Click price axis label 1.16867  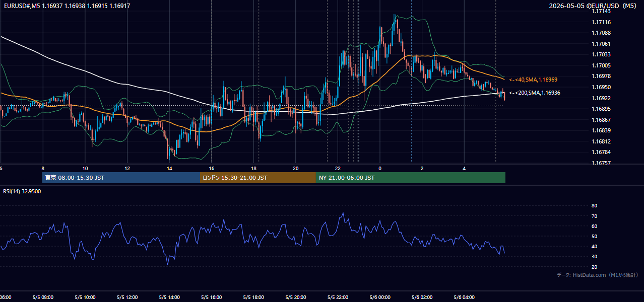pyautogui.click(x=602, y=120)
